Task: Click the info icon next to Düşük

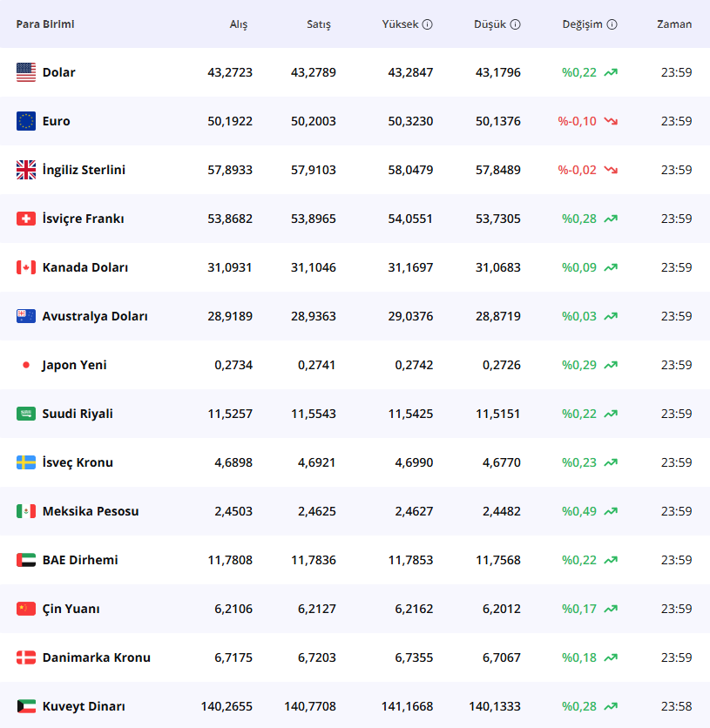Action: [515, 24]
